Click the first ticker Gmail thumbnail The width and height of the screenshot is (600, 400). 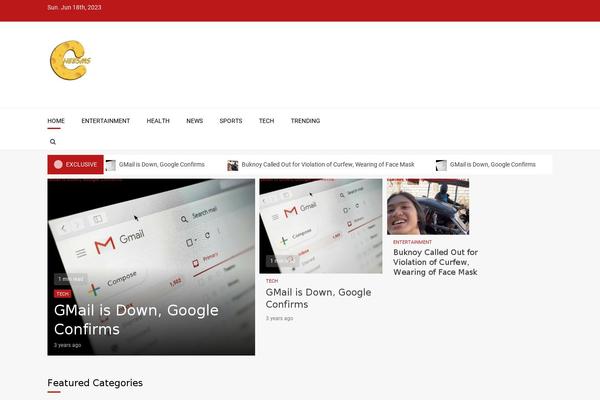[111, 165]
